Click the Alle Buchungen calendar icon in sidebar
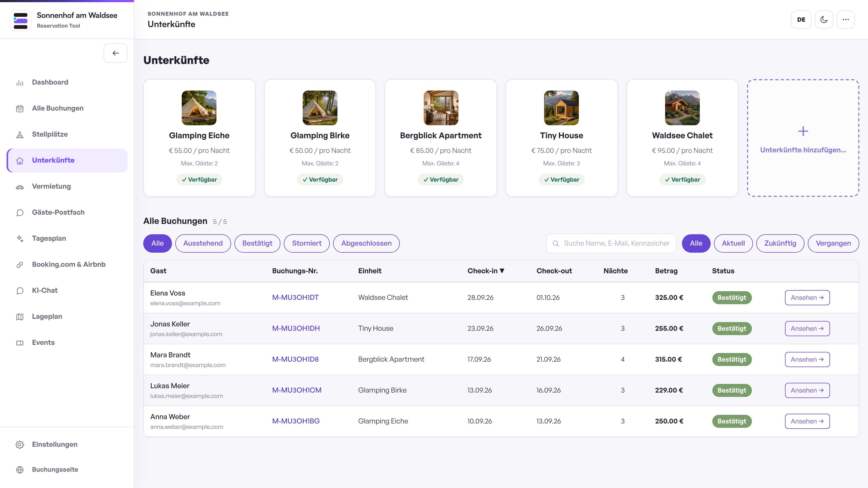The image size is (868, 488). pyautogui.click(x=20, y=108)
